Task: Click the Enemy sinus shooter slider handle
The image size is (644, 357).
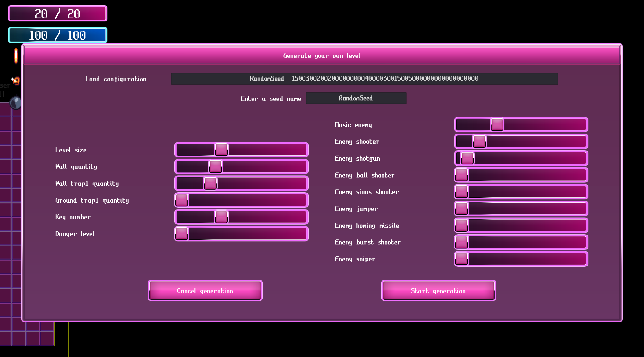Action: point(461,192)
